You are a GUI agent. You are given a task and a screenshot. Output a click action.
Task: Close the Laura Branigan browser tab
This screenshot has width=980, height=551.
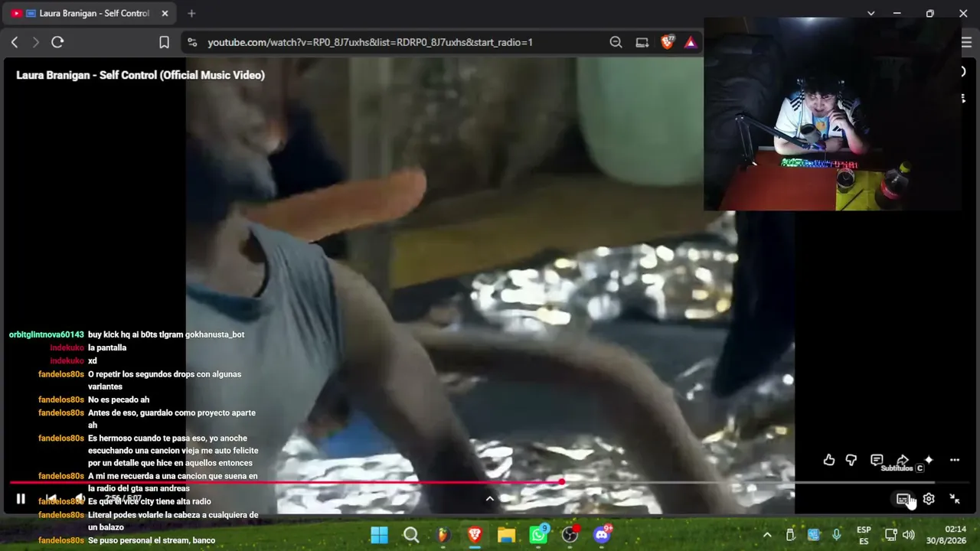165,13
